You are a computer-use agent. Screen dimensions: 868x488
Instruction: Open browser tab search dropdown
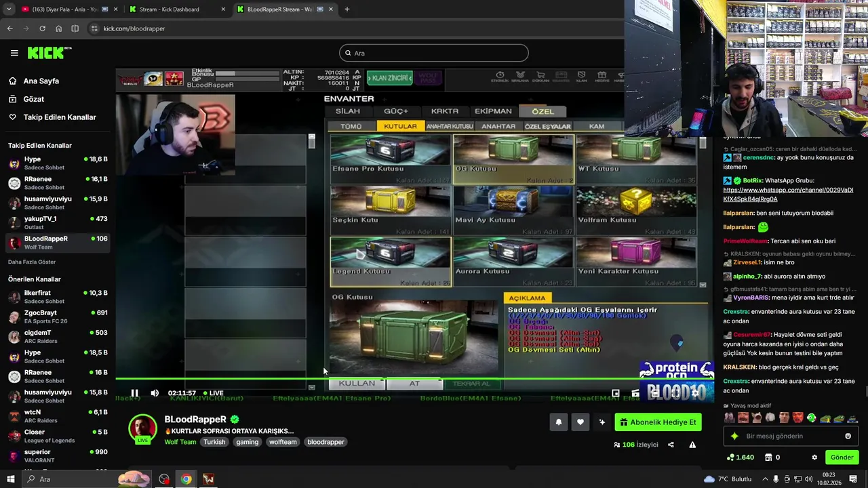[x=9, y=9]
